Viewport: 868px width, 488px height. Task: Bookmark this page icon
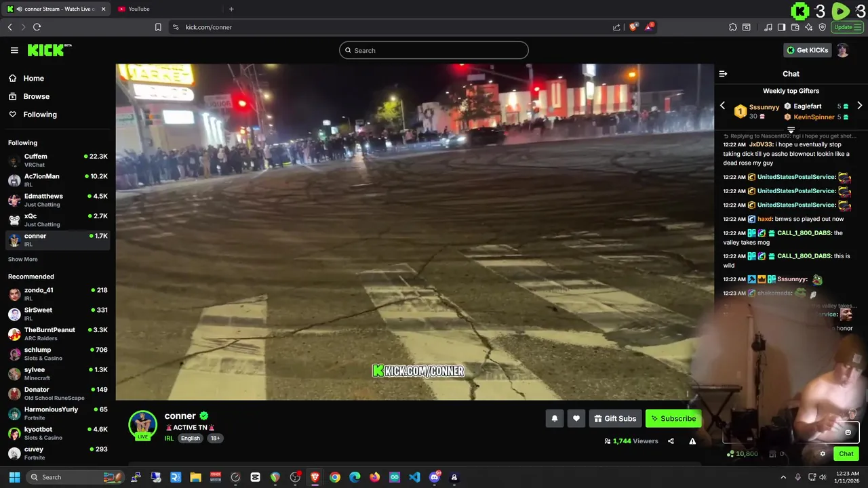(x=158, y=27)
